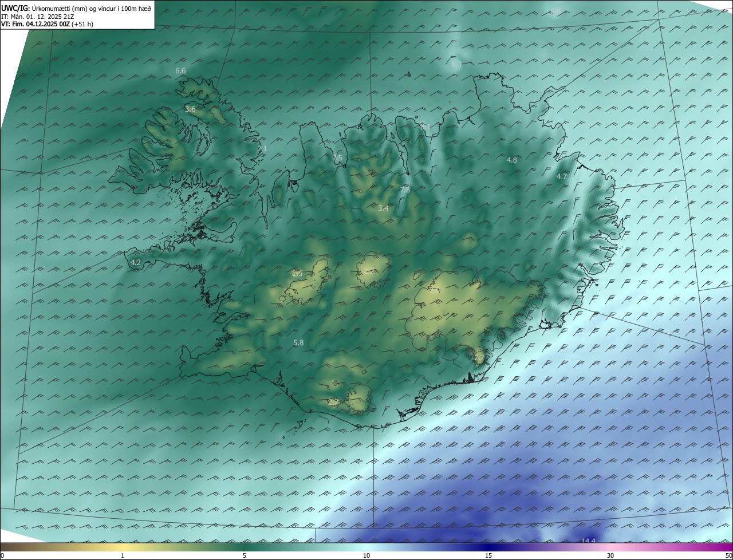Click the color scale tick label 1
The width and height of the screenshot is (733, 560).
[123, 555]
